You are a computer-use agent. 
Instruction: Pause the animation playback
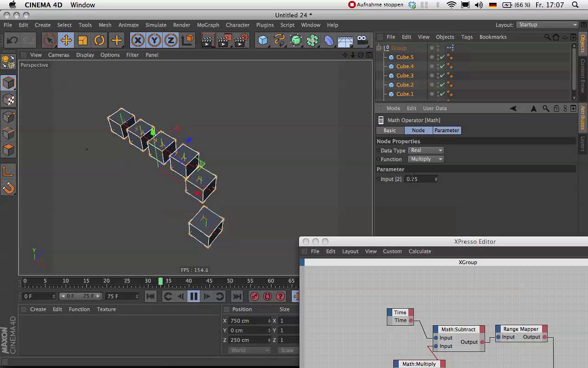coord(194,296)
